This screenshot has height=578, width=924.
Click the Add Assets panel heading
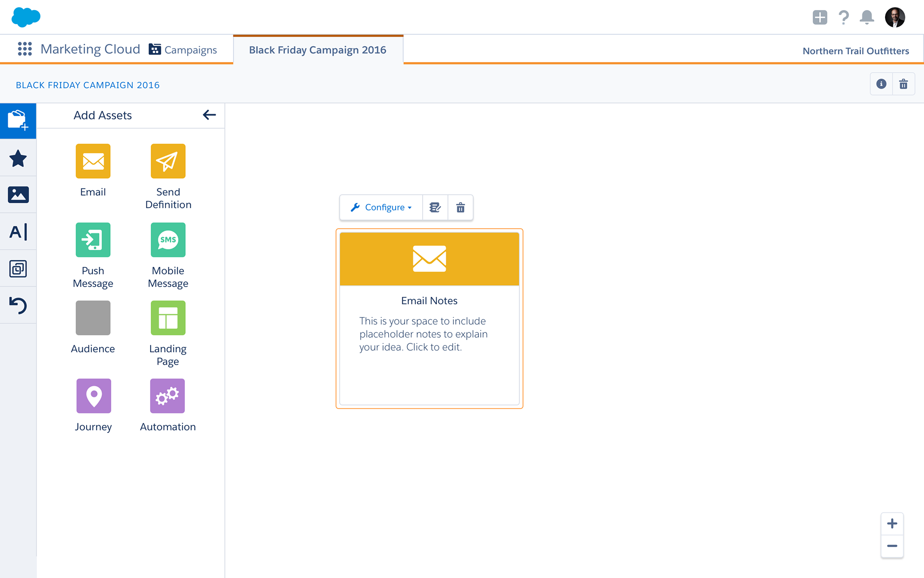103,115
